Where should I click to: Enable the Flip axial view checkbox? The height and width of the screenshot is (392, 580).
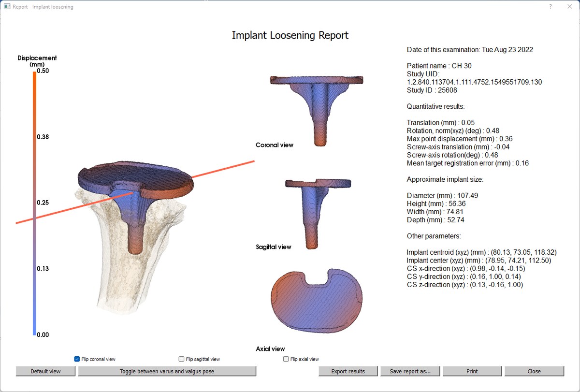click(286, 359)
